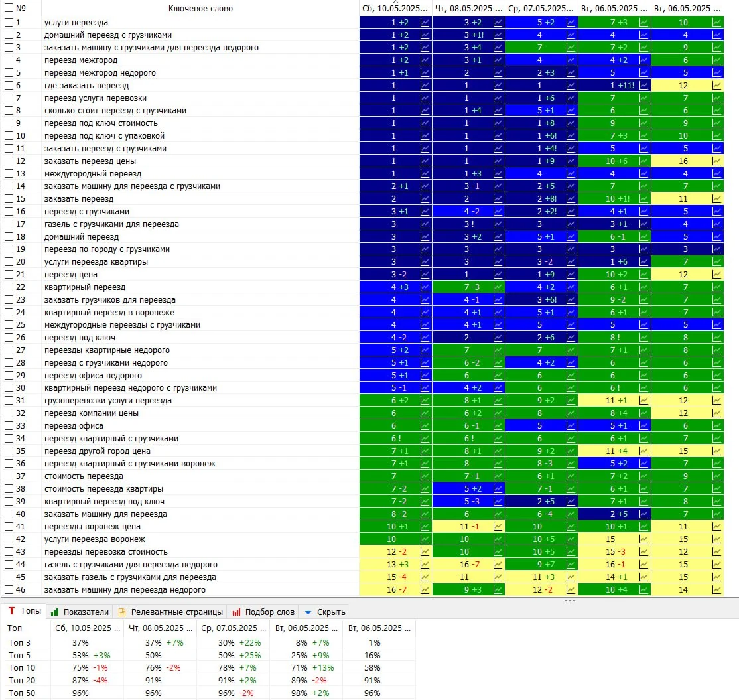Viewport: 739px width, 700px height.
Task: Select checkbox of 'заказать переезд цены'
Action: pos(9,161)
